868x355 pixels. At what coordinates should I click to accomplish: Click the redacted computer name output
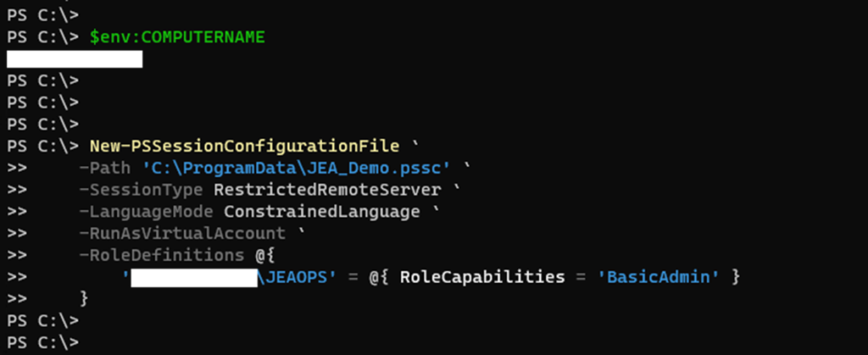(74, 59)
